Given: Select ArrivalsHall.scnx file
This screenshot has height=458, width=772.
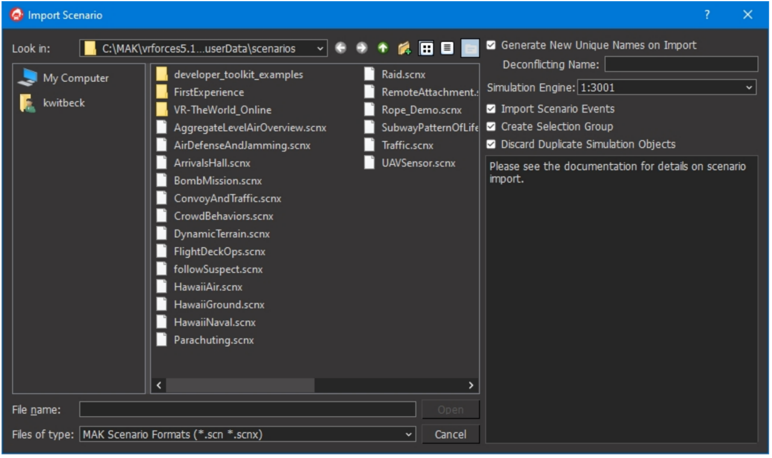Looking at the screenshot, I should tap(203, 164).
